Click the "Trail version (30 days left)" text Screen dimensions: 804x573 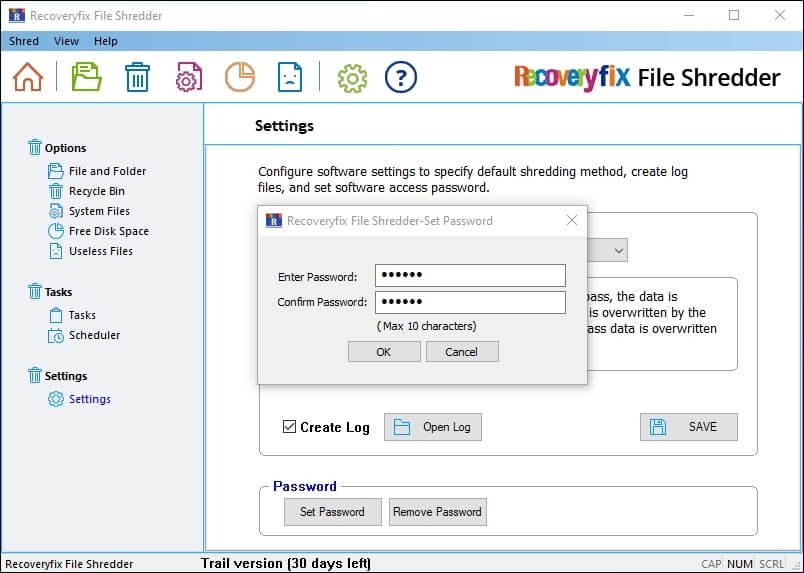pyautogui.click(x=286, y=563)
